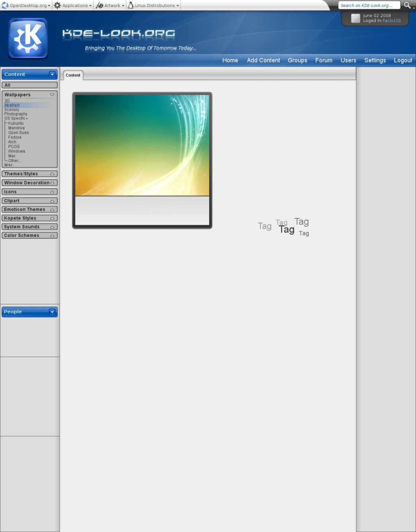Select Kubuntu under OS Specific
The width and height of the screenshot is (416, 532).
click(16, 123)
